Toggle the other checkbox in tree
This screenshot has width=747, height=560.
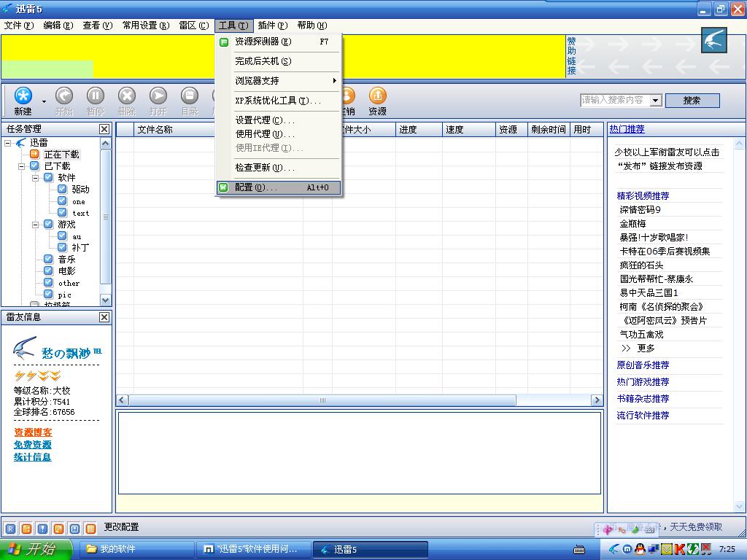point(48,282)
